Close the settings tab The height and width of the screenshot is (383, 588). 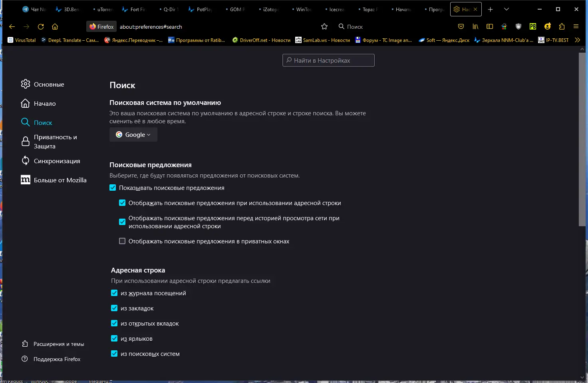point(475,9)
